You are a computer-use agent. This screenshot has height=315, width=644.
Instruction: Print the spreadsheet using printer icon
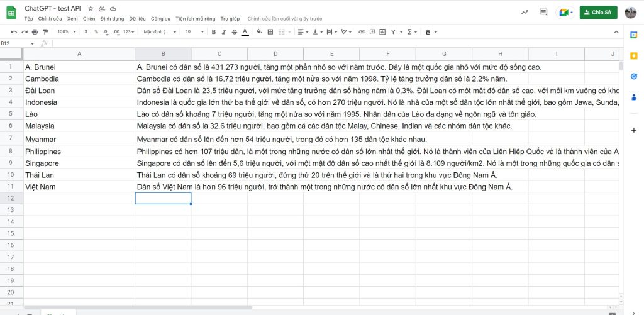[35, 31]
